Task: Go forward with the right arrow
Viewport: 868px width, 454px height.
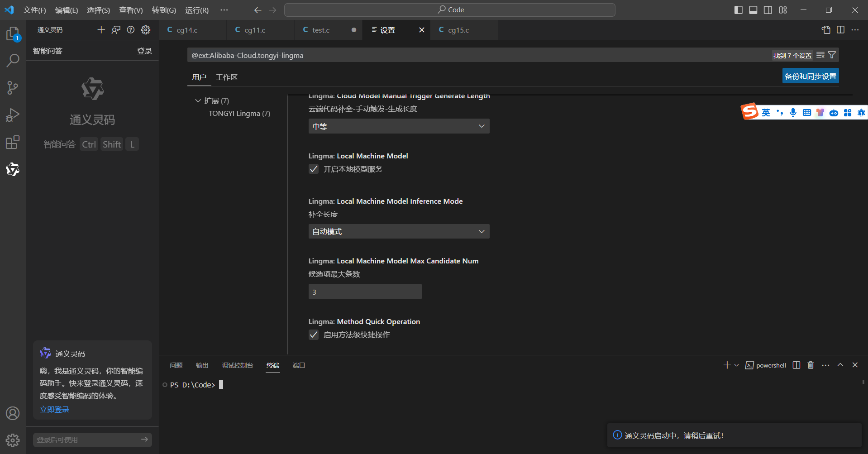Action: pos(272,10)
